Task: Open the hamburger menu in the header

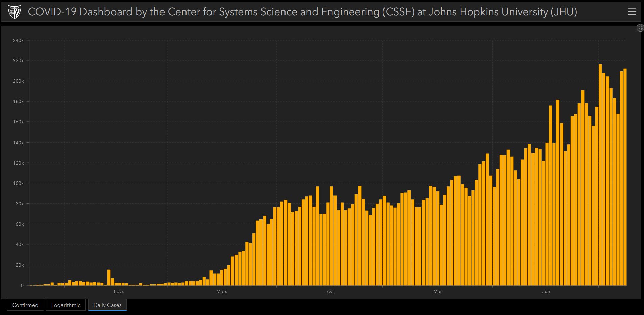Action: point(632,12)
